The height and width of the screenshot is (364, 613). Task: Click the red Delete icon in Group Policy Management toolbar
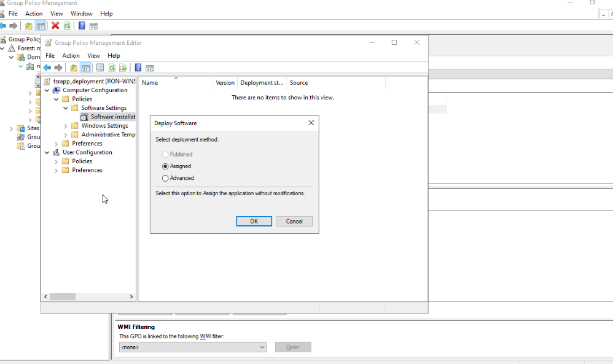click(55, 26)
